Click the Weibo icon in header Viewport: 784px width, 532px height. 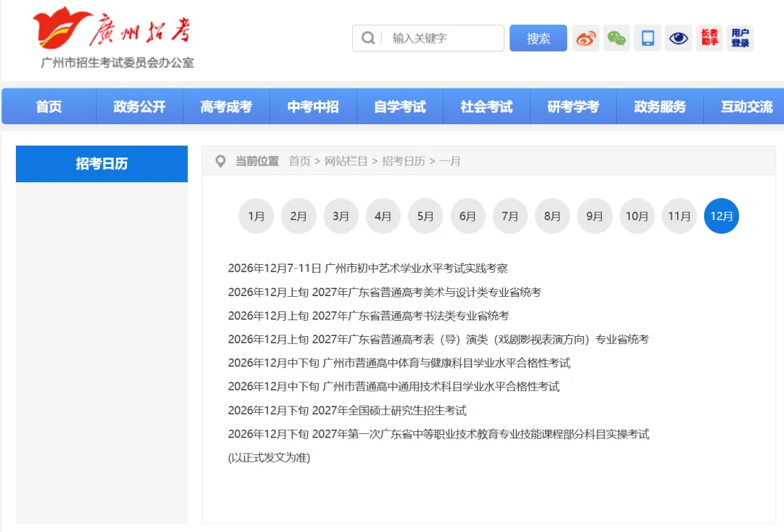pyautogui.click(x=586, y=38)
